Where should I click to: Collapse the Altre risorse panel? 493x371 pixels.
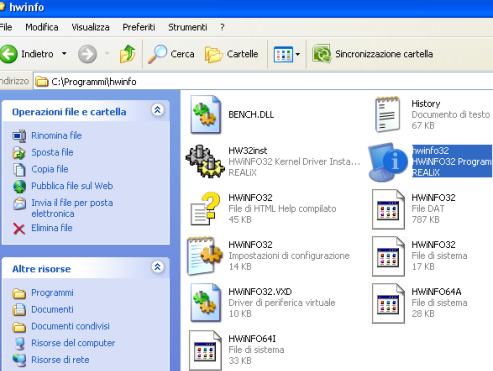[157, 267]
